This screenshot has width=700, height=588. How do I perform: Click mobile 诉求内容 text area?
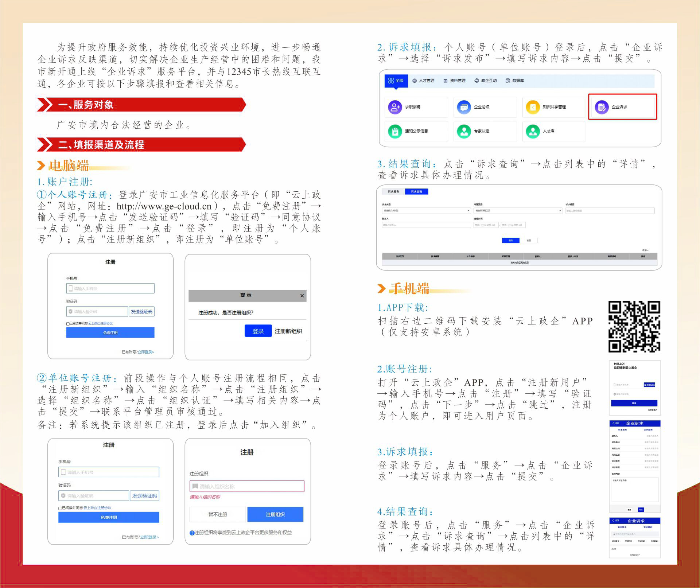click(x=635, y=490)
